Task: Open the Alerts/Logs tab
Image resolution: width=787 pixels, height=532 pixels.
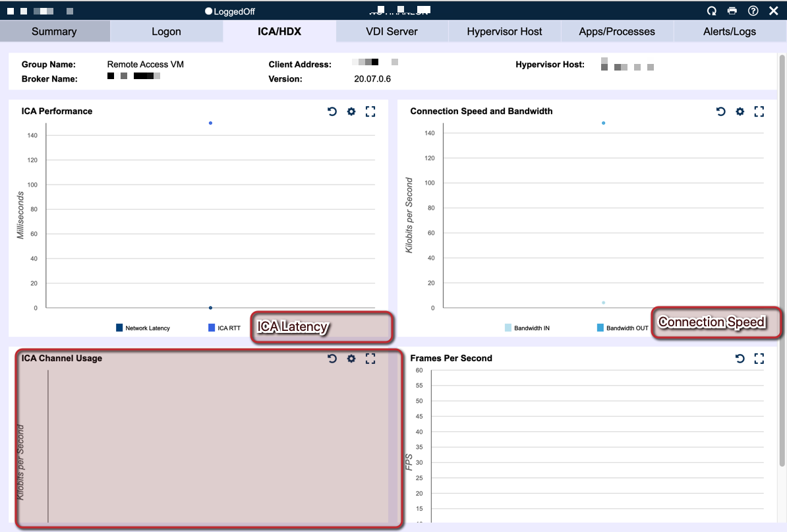Action: tap(729, 31)
